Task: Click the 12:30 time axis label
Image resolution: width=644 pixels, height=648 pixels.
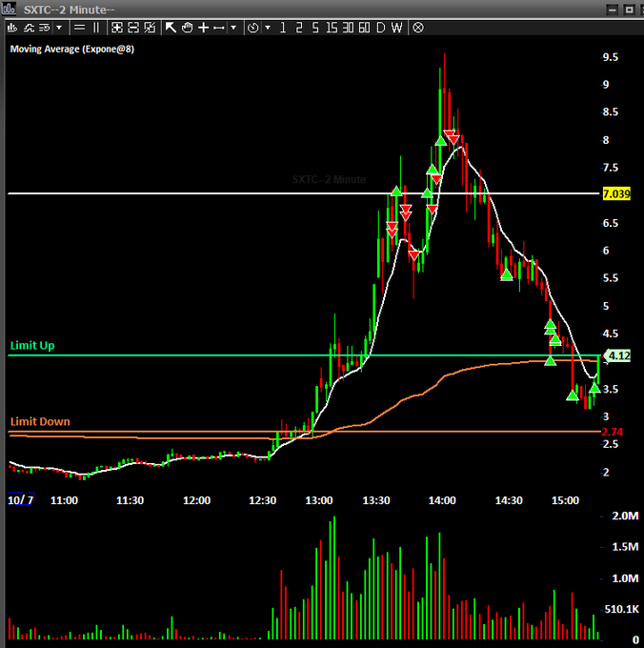Action: (262, 500)
